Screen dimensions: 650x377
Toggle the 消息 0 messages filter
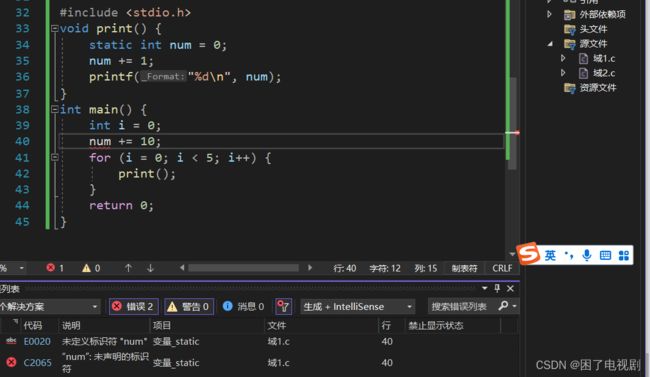tap(243, 306)
